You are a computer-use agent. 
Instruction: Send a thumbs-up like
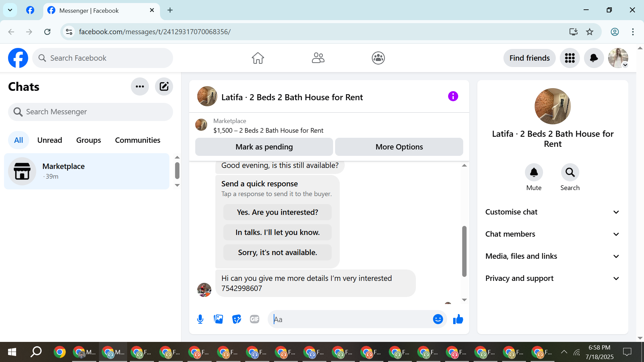pos(458,319)
